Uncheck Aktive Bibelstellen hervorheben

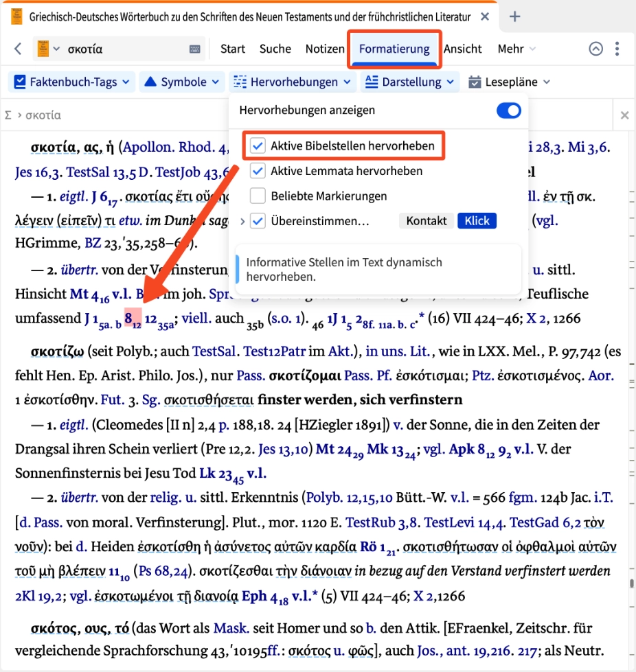click(x=258, y=146)
